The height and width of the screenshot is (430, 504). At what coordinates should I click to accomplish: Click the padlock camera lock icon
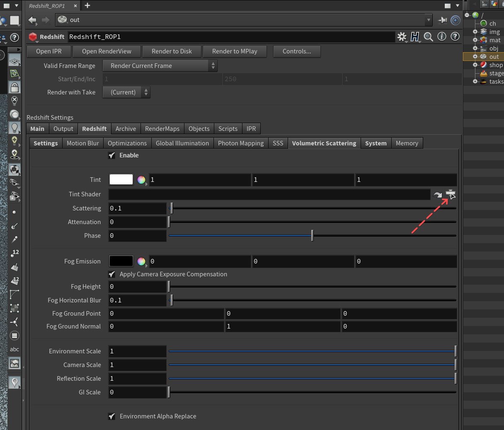tap(15, 87)
